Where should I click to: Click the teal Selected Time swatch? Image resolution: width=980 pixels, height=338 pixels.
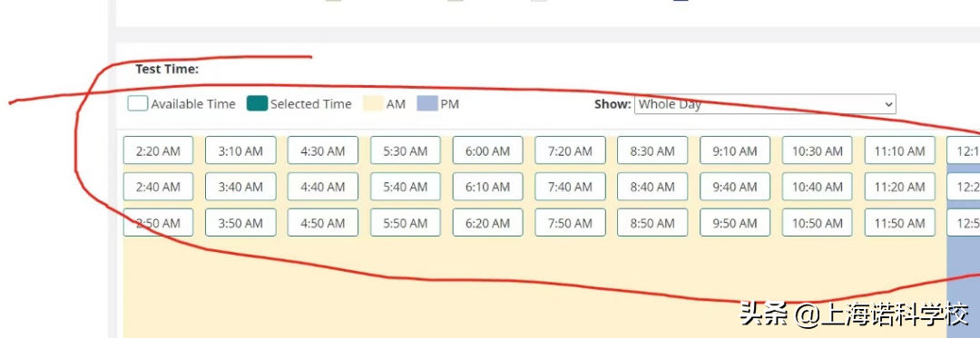pyautogui.click(x=258, y=103)
